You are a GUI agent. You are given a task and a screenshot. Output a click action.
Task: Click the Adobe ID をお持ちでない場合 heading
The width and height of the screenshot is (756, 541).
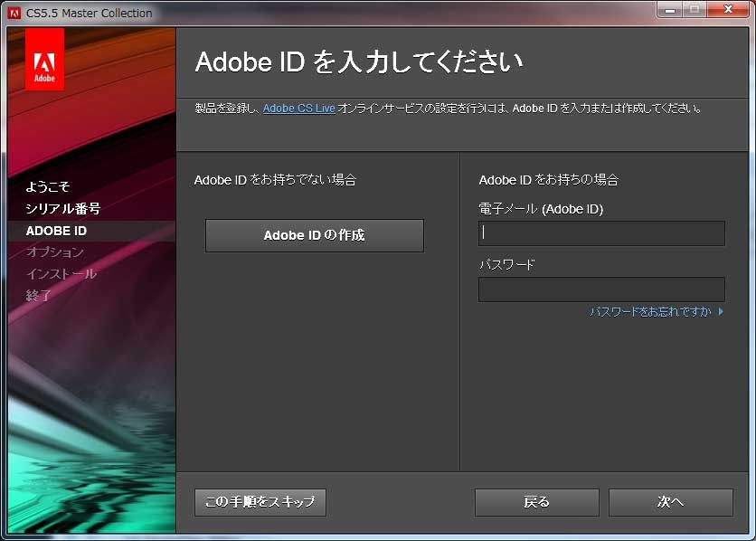coord(275,180)
